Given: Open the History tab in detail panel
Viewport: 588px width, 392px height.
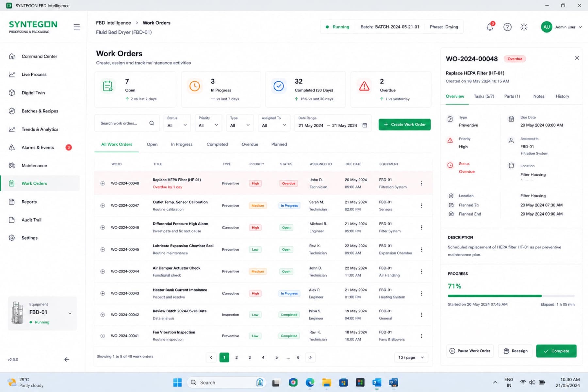Looking at the screenshot, I should pyautogui.click(x=562, y=96).
